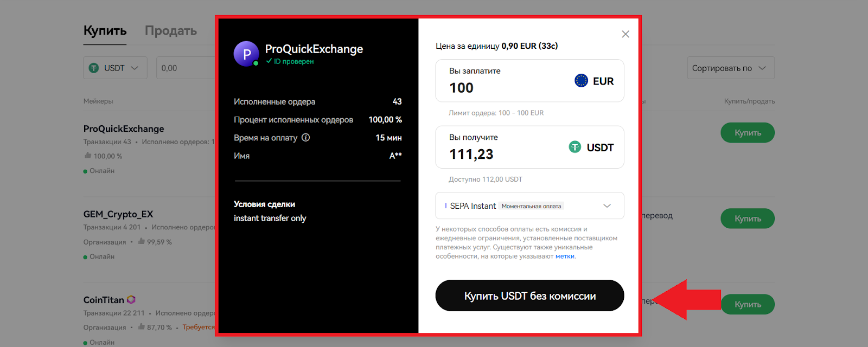
Task: Click the USDT Tether icon in dialog
Action: 575,147
